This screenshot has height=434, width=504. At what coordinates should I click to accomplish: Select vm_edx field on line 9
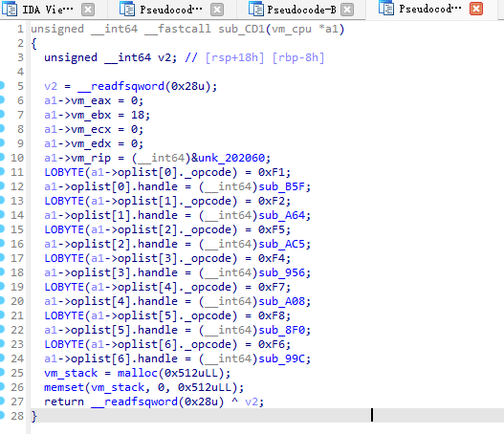91,143
